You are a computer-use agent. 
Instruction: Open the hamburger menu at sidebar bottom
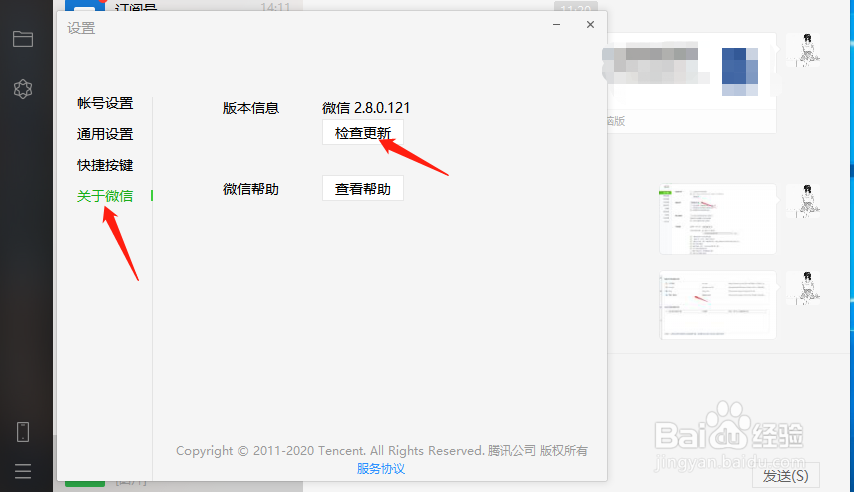click(x=23, y=471)
